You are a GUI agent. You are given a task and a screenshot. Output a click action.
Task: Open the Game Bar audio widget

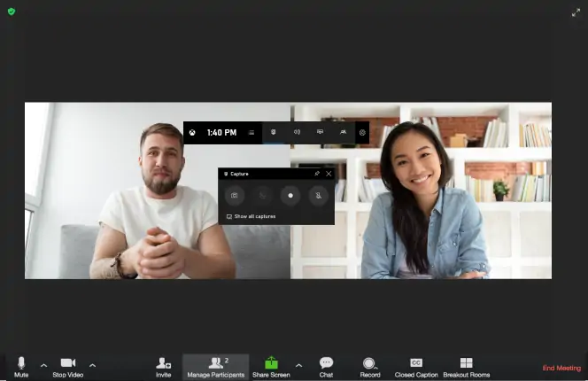pyautogui.click(x=297, y=132)
